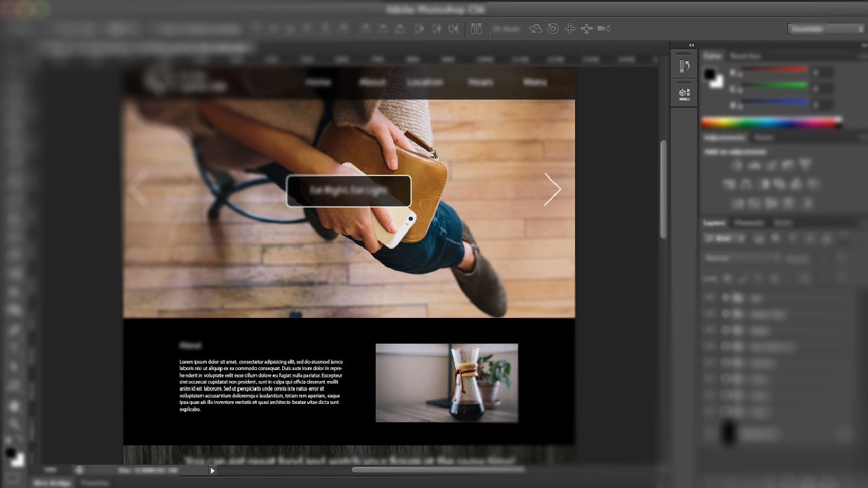The width and height of the screenshot is (868, 488).
Task: Hide the topmost layer with its eye toggle
Action: (709, 298)
